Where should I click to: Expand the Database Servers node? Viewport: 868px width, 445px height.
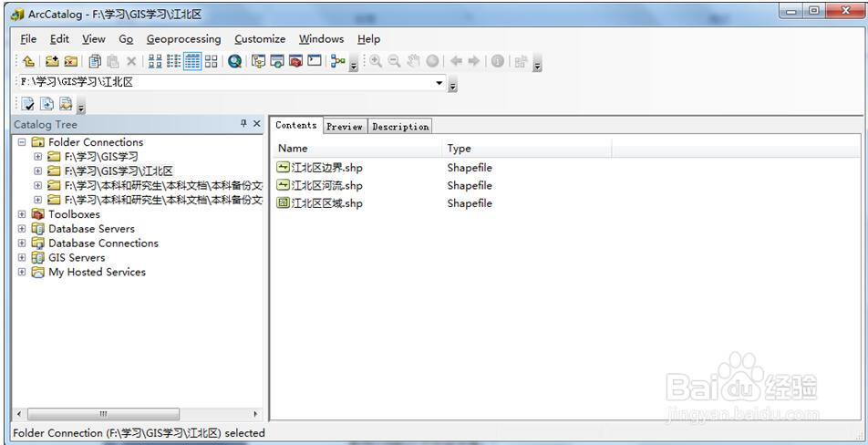pos(22,229)
